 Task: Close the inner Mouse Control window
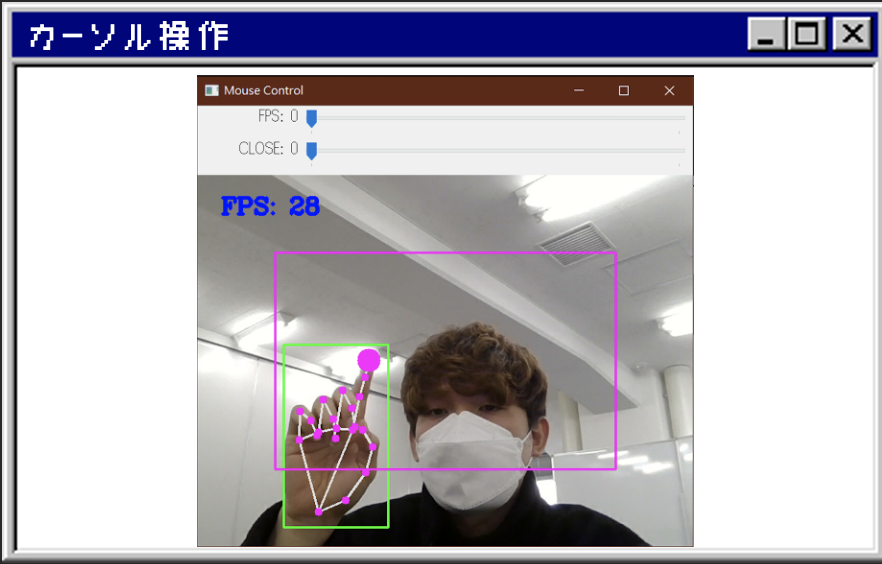(x=669, y=91)
